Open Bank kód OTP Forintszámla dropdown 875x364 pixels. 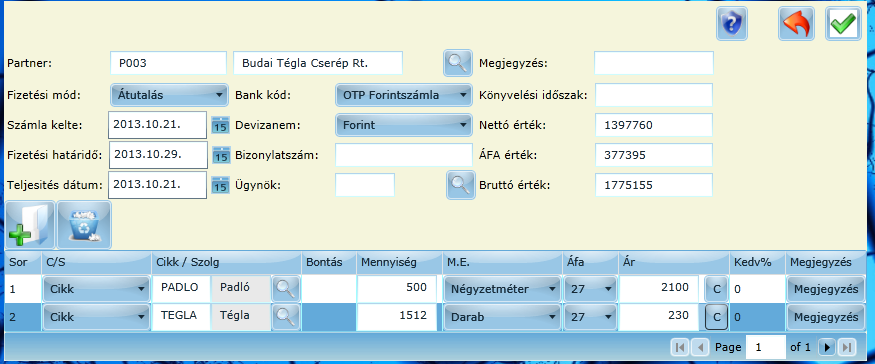pos(404,95)
